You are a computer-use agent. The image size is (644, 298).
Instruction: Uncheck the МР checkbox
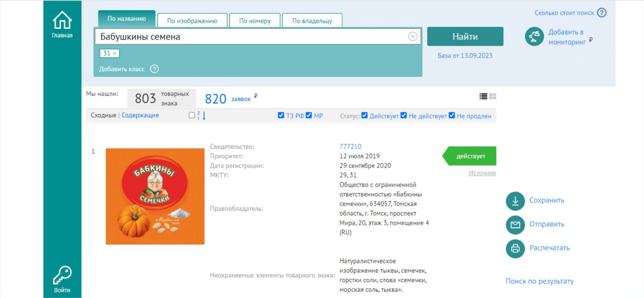pyautogui.click(x=309, y=115)
